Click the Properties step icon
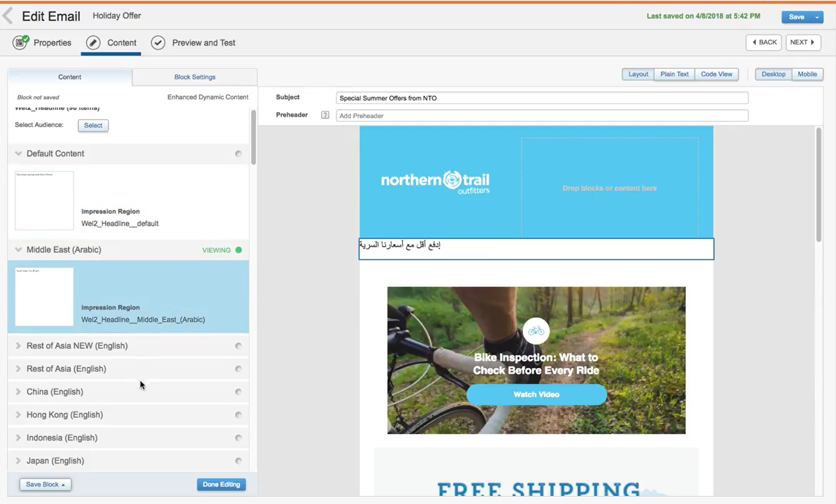The width and height of the screenshot is (836, 504). (x=21, y=43)
